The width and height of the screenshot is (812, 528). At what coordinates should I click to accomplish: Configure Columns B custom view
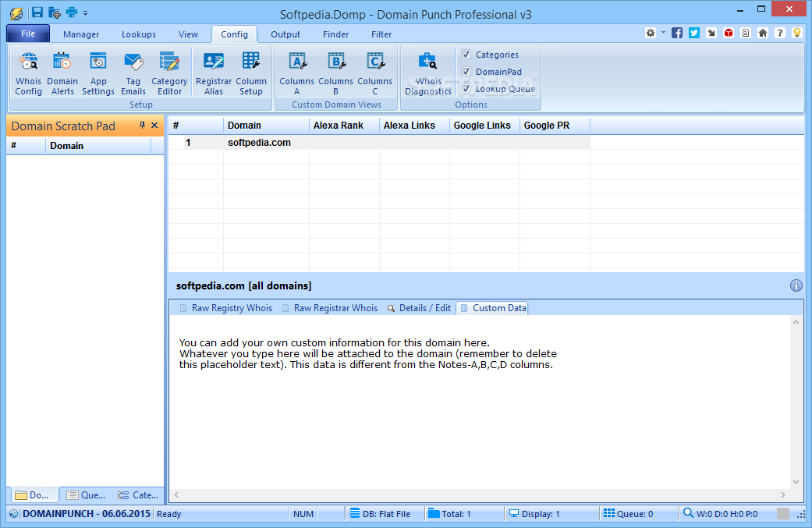[335, 73]
